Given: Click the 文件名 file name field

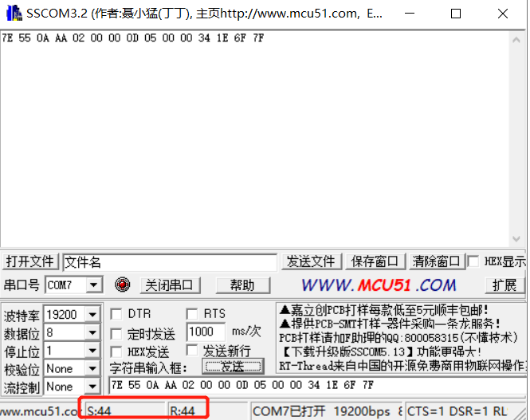Looking at the screenshot, I should coord(170,262).
